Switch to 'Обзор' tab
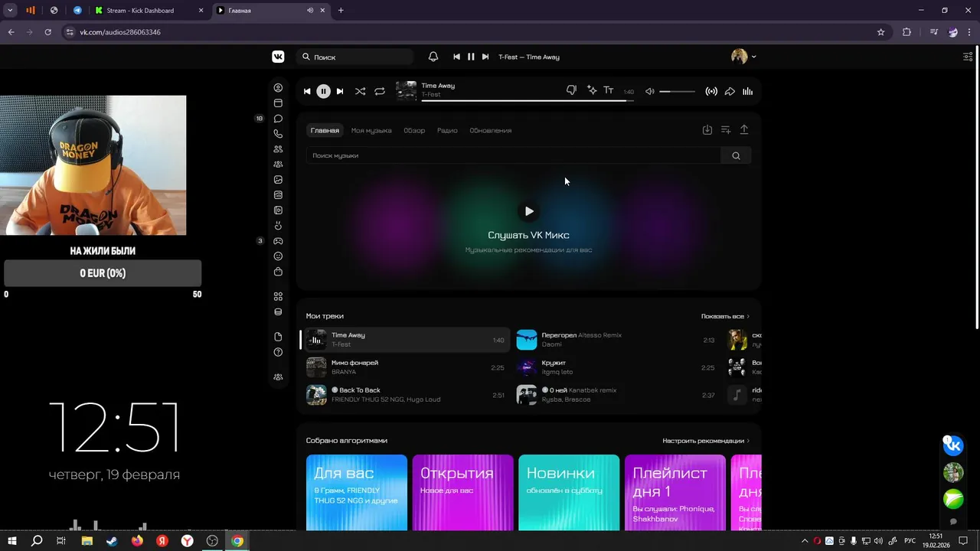 (414, 130)
